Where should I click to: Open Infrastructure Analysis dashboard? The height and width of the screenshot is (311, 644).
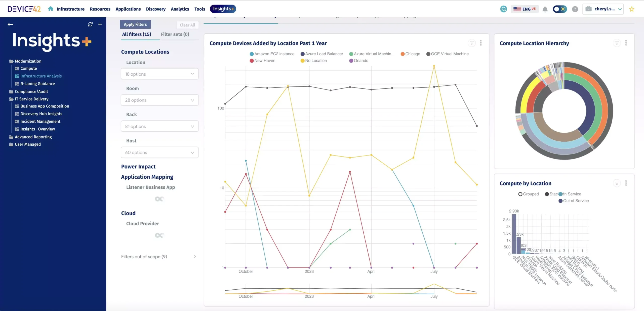point(38,76)
